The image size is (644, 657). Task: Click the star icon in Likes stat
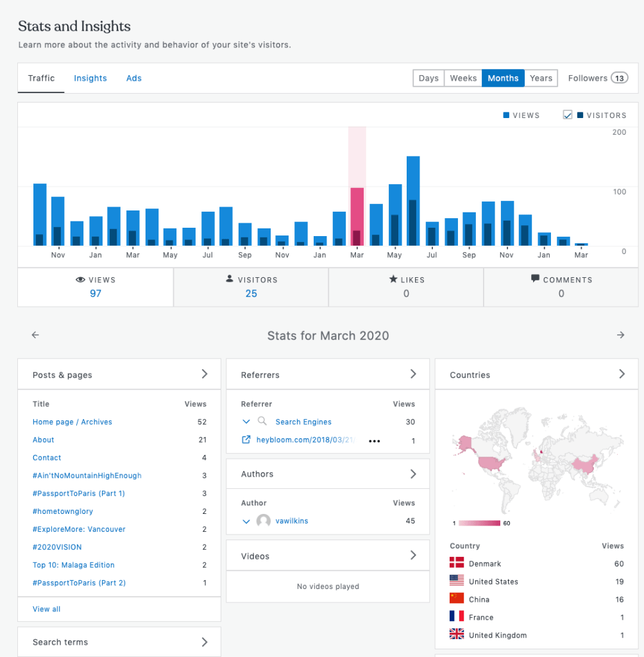coord(393,280)
